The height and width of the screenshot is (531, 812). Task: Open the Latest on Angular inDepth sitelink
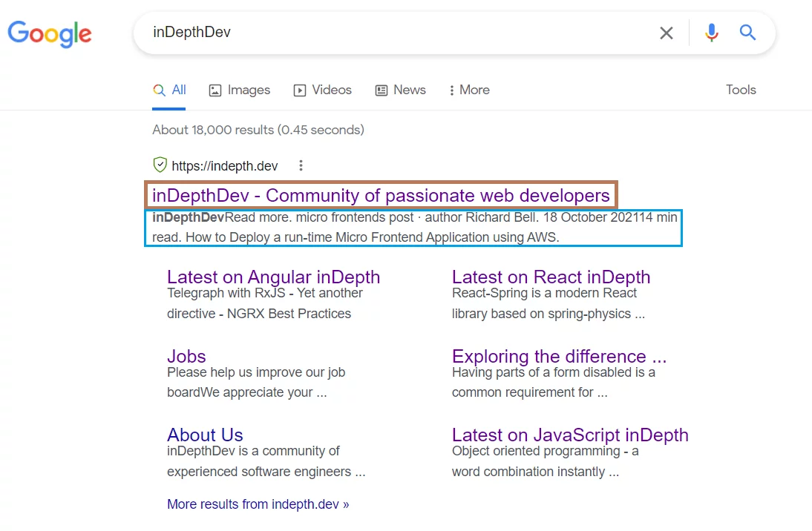point(273,277)
